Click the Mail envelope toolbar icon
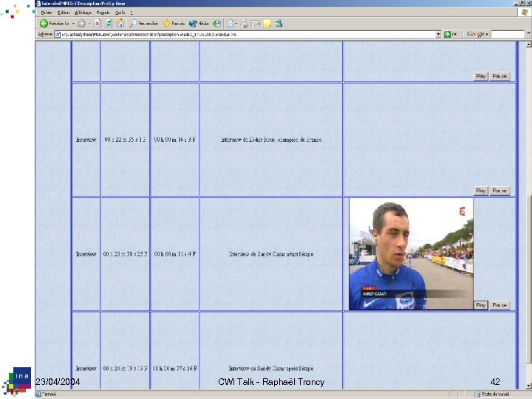 point(231,24)
